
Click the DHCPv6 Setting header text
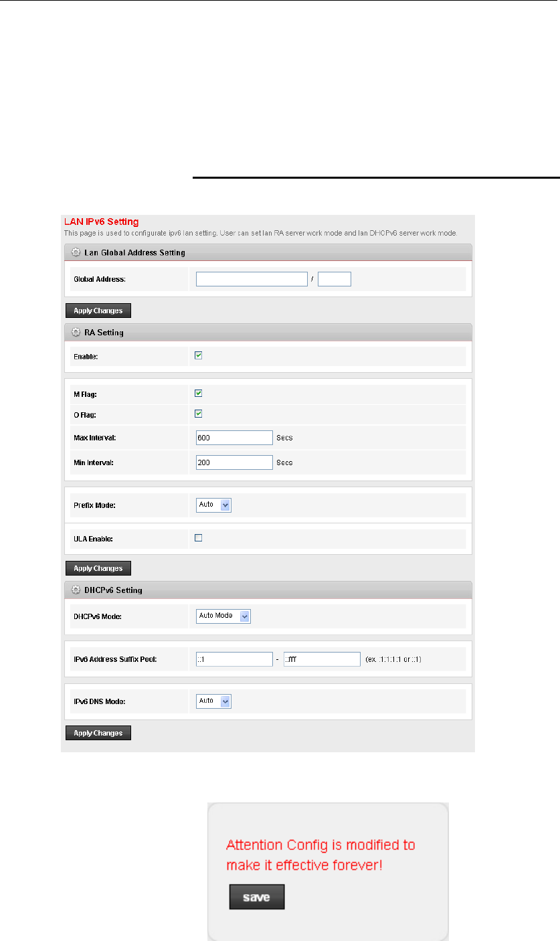click(x=113, y=590)
